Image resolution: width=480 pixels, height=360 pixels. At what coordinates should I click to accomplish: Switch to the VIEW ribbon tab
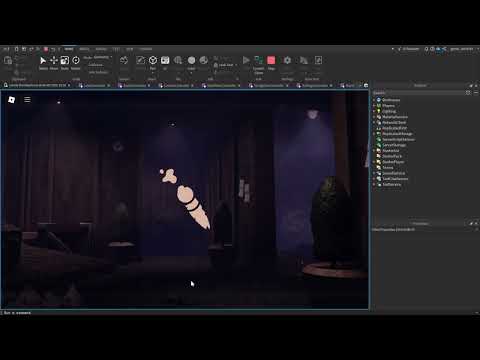130,49
